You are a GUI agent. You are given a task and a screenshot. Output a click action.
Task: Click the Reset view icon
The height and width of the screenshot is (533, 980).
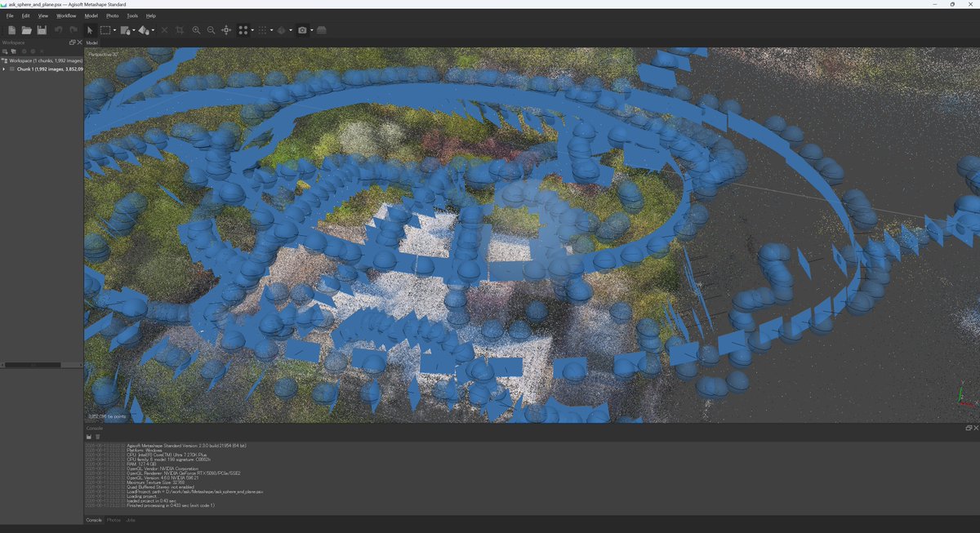226,30
